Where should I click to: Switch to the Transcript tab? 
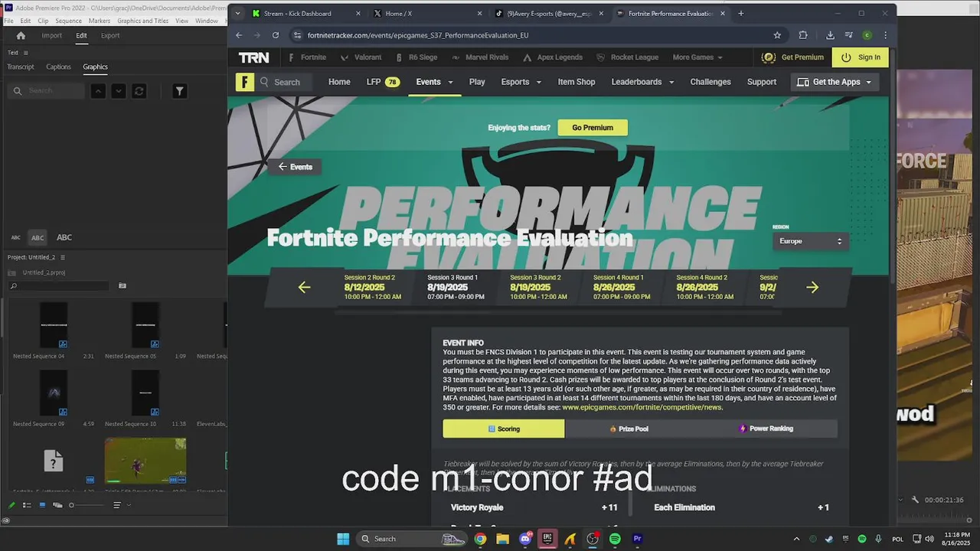[x=21, y=67]
